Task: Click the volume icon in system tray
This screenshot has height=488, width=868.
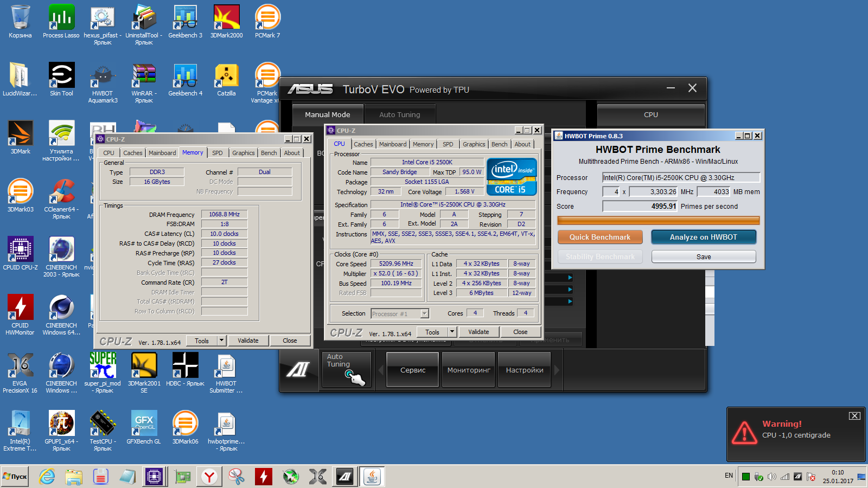Action: (771, 477)
